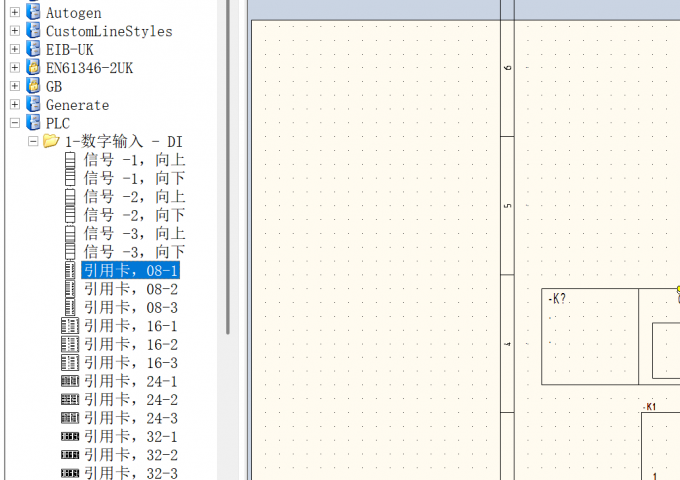The image size is (680, 480).
Task: Click symbol icon for 信号 -3, 向上
Action: coord(70,234)
